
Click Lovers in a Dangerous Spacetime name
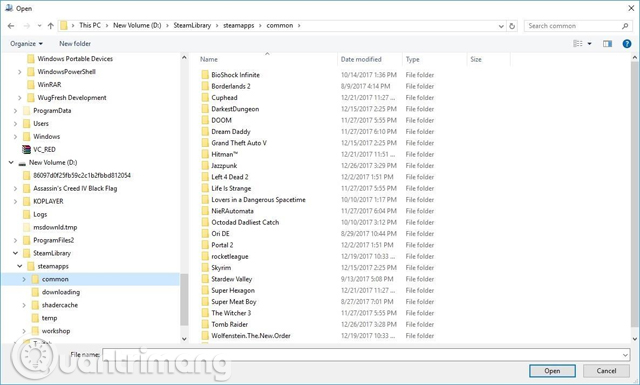[x=258, y=200]
